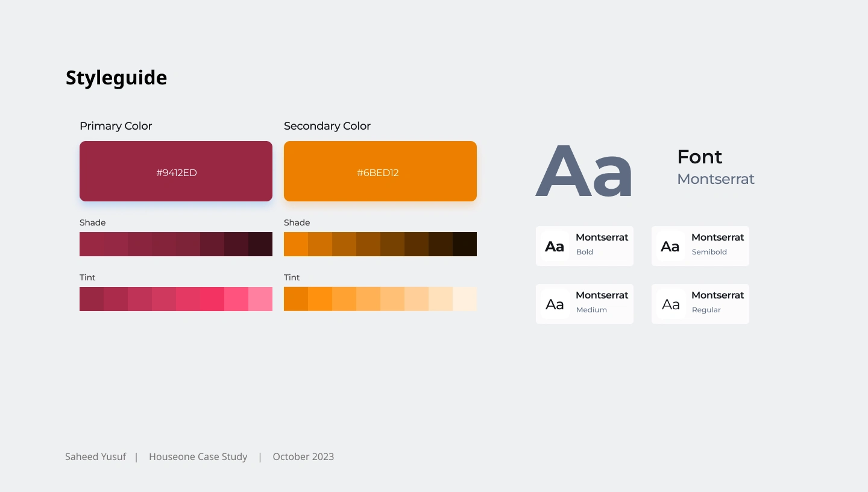Click the Font heading text
The width and height of the screenshot is (868, 492).
point(699,157)
